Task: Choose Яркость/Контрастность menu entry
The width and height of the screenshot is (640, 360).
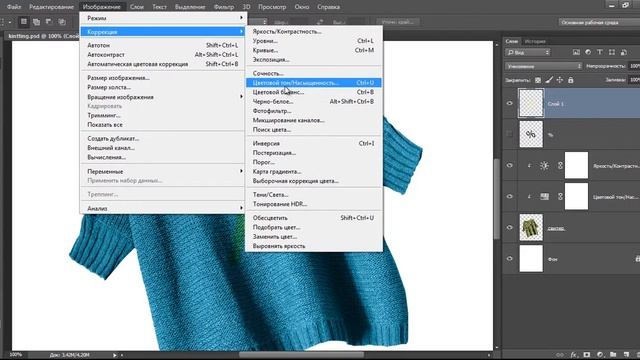Action: [x=313, y=31]
